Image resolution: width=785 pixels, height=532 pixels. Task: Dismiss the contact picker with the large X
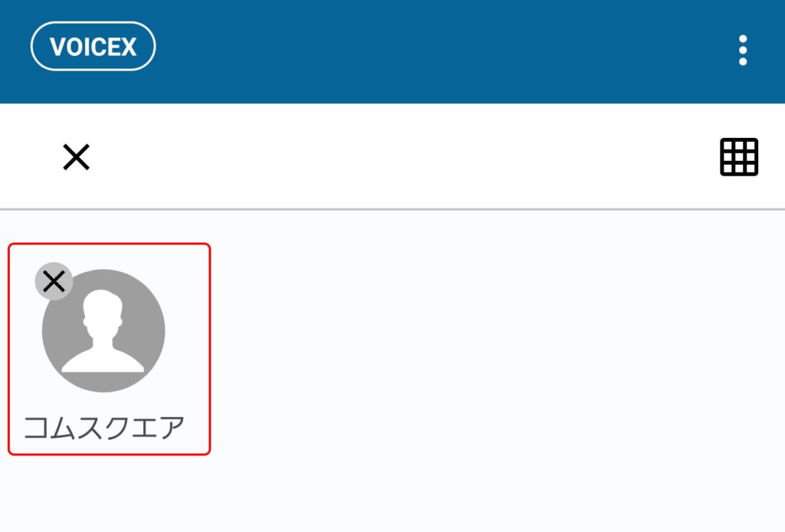[76, 156]
